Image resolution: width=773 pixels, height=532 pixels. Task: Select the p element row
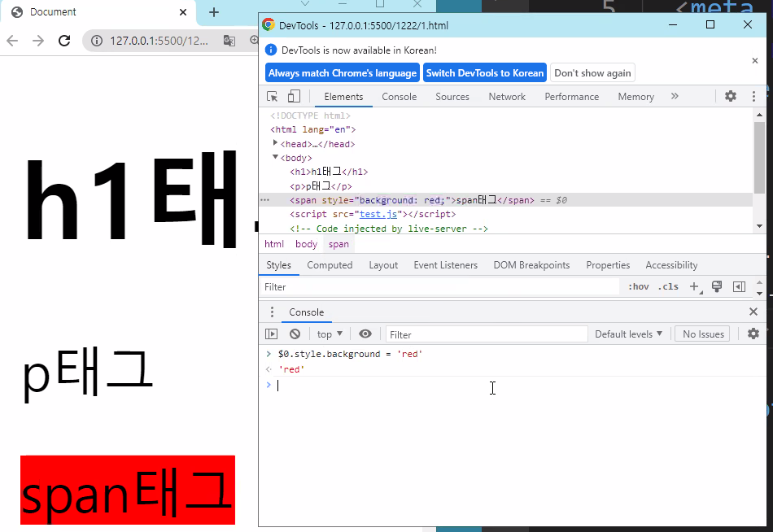pos(321,186)
